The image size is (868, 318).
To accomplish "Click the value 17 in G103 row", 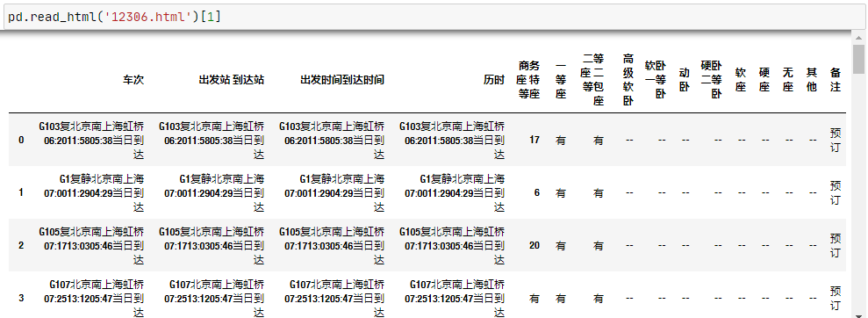I will tap(534, 141).
